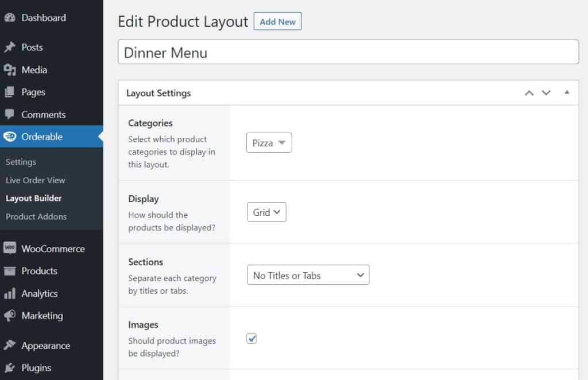588x380 pixels.
Task: Uncheck the Images display checkbox
Action: 252,339
